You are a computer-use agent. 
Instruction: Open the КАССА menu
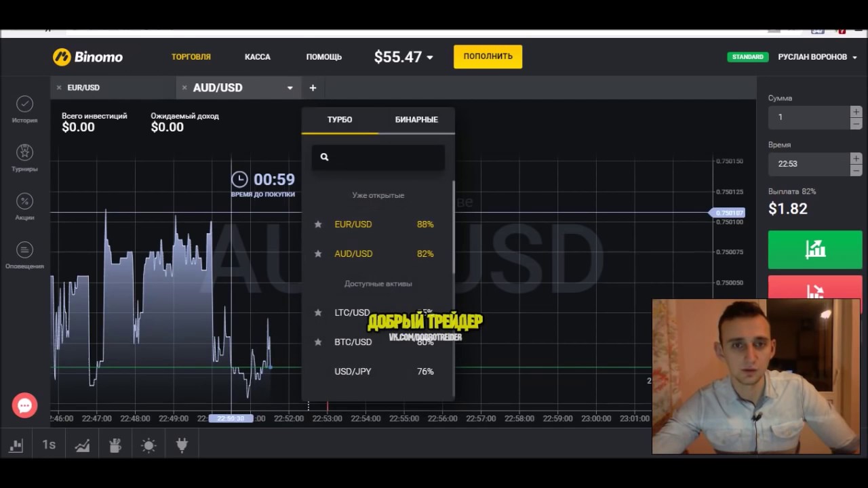[x=258, y=57]
